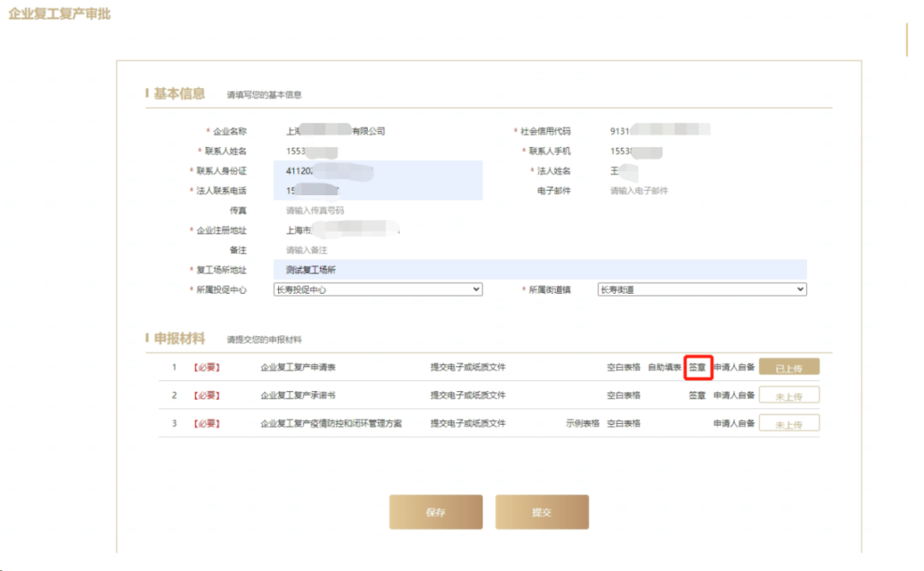Viewport: 924px width, 571px height.
Task: Click 申请人自备 for 企业复工复产承诺书
Action: (x=734, y=396)
